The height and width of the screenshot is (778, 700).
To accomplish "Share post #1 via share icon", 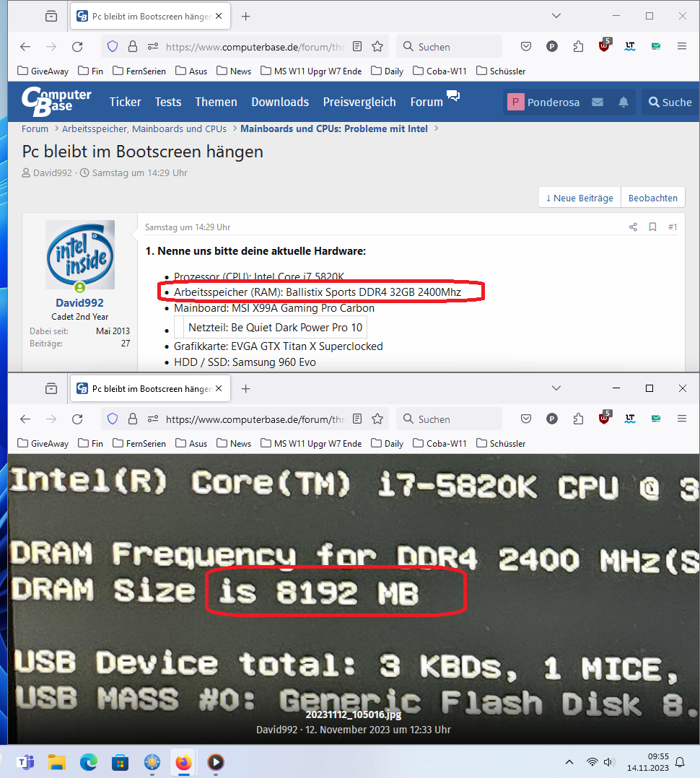I will [x=633, y=227].
